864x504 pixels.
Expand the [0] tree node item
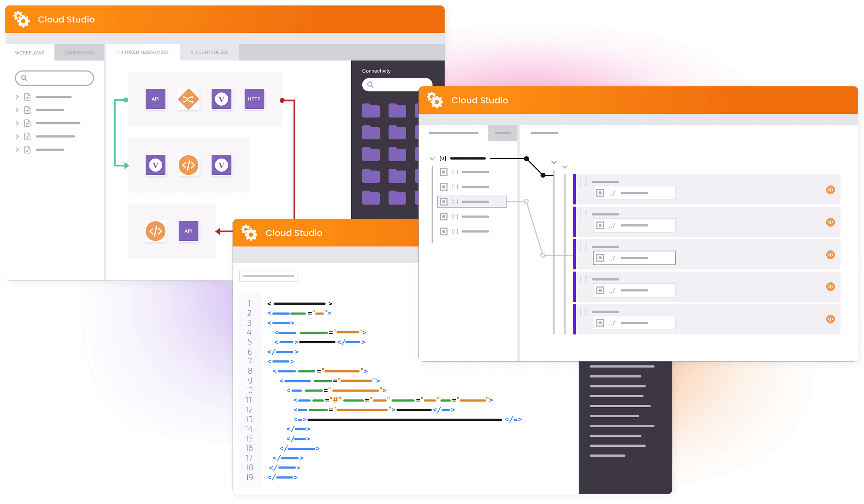pos(432,158)
